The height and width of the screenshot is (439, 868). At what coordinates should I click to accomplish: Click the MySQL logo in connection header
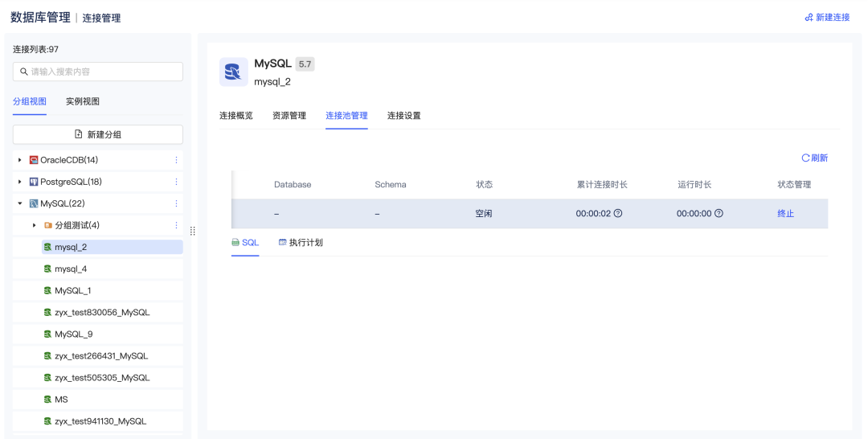(234, 72)
